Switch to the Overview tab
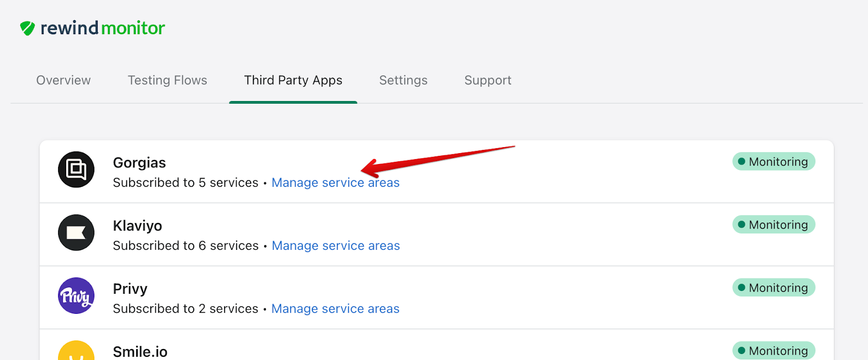The width and height of the screenshot is (868, 360). [63, 80]
